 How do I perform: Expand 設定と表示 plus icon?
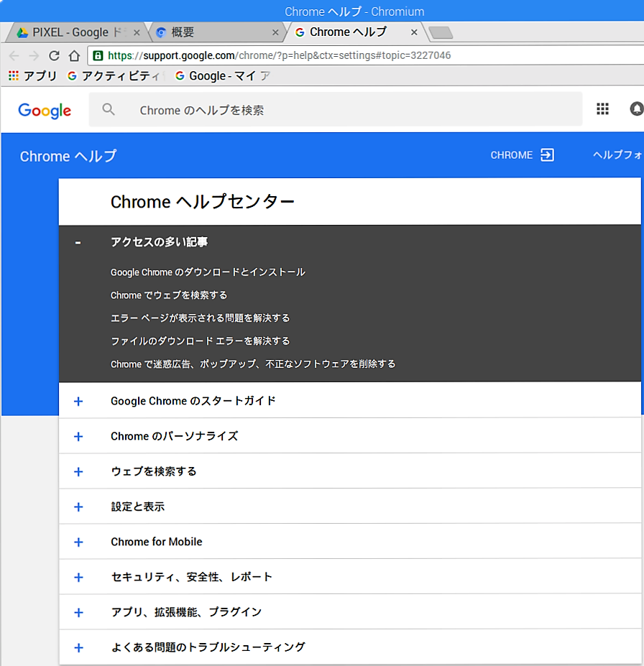78,507
